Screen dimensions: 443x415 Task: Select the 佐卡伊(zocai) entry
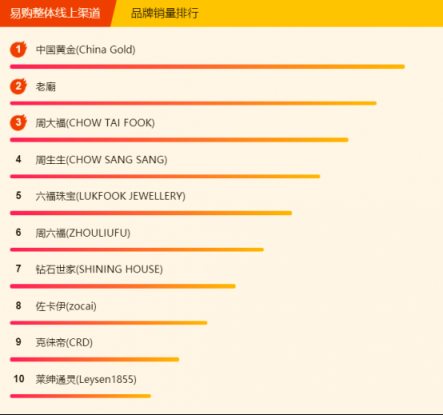(x=66, y=306)
